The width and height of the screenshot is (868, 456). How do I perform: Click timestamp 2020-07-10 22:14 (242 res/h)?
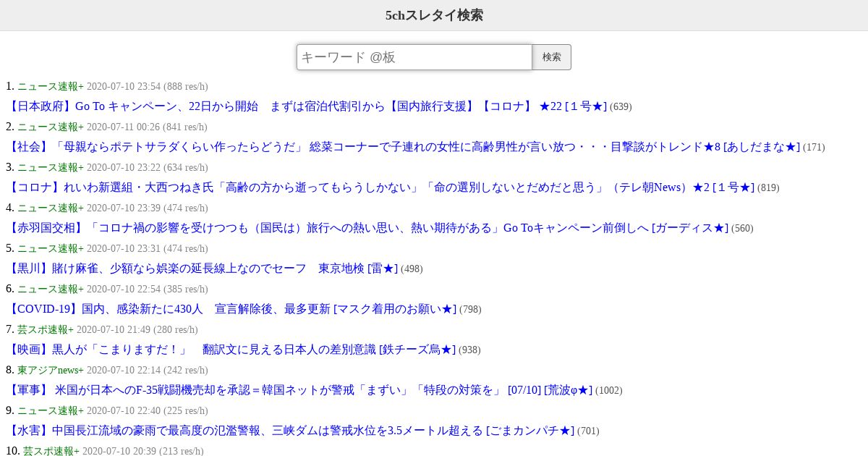(148, 371)
